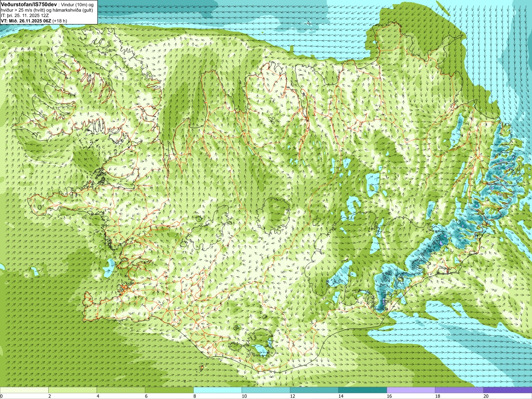Click the 16–18 lavender legend swatch
The image size is (532, 399).
pos(411,390)
